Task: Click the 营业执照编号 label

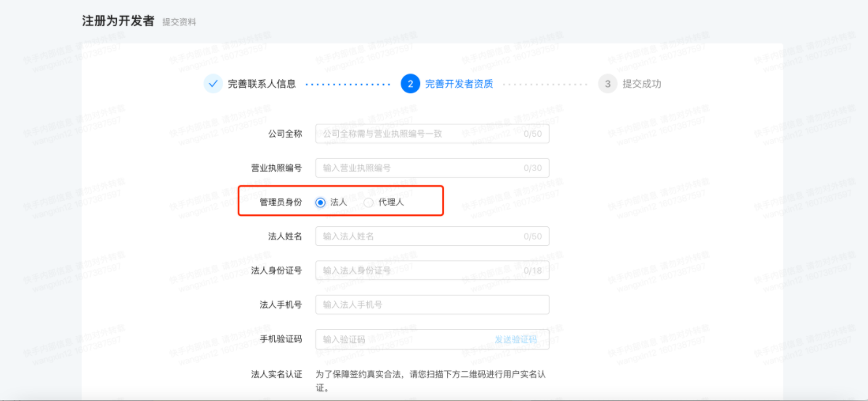Action: coord(276,168)
